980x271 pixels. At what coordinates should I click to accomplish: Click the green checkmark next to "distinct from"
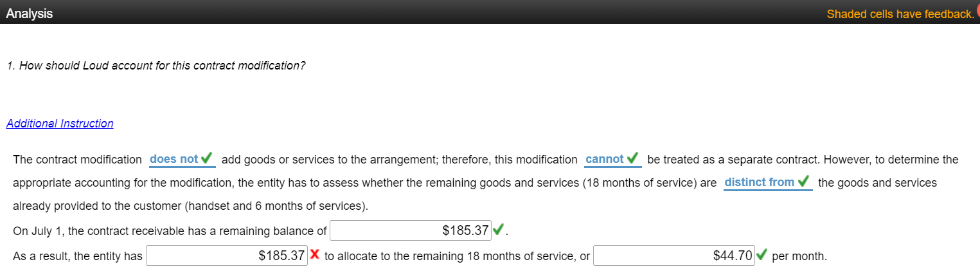tap(803, 182)
